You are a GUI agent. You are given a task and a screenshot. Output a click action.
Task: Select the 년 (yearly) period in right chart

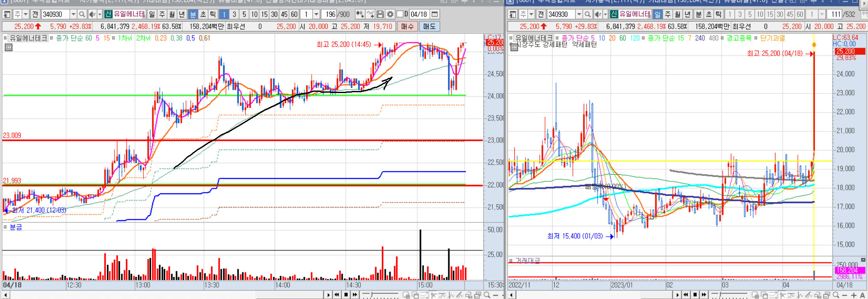click(x=688, y=14)
